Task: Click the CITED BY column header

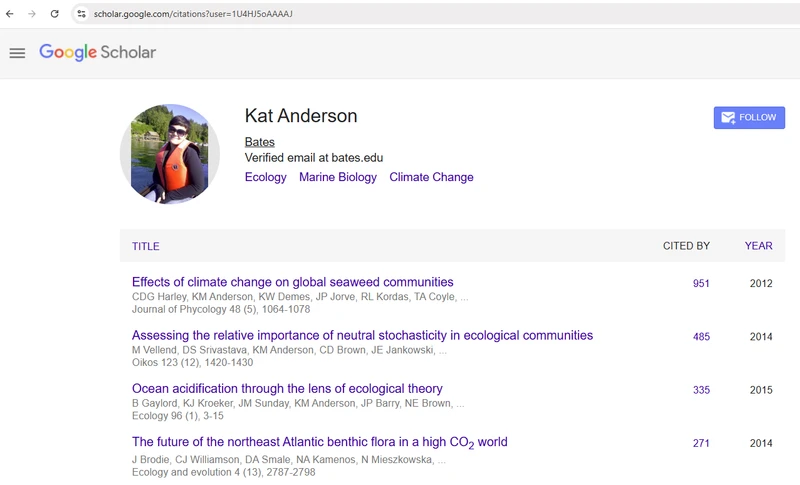Action: tap(686, 246)
